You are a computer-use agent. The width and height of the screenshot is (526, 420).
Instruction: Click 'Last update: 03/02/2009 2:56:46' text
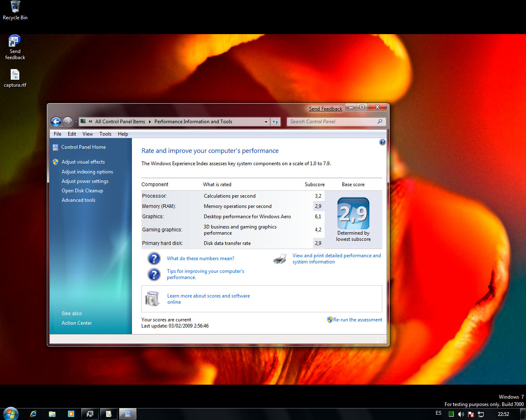coord(175,326)
